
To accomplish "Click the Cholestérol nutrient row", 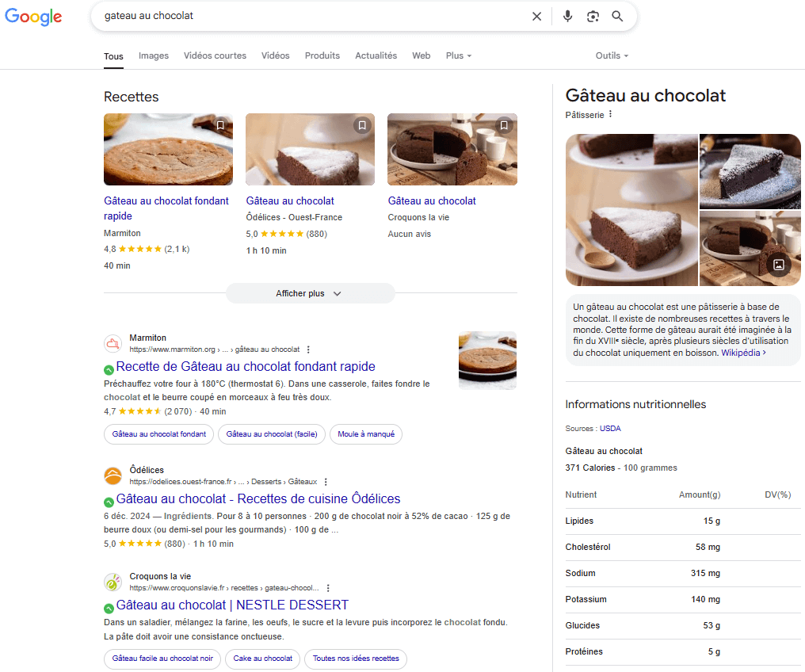I will (683, 548).
